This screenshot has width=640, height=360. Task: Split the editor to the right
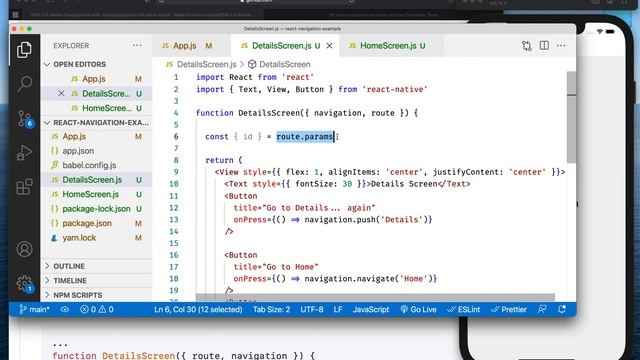pyautogui.click(x=544, y=45)
